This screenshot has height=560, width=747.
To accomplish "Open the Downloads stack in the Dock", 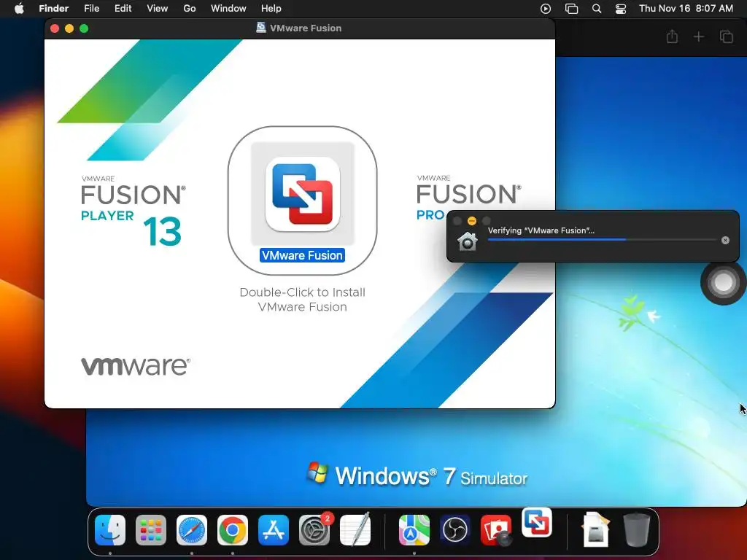I will 595,529.
